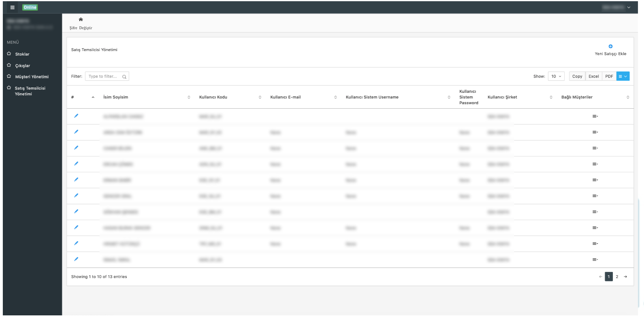Open Satış Temsilcisi Yönetimi in the sidebar
The height and width of the screenshot is (317, 644).
point(30,91)
